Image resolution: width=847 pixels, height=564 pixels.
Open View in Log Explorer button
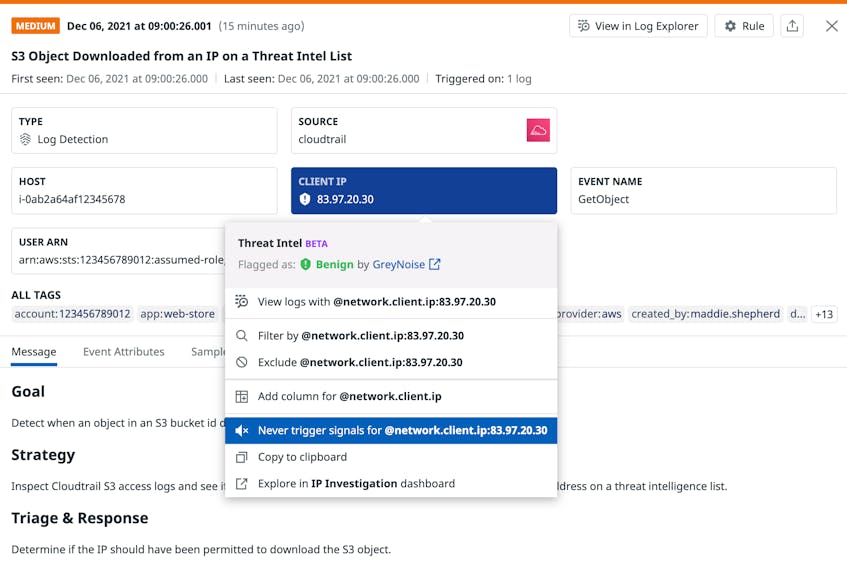click(x=638, y=26)
